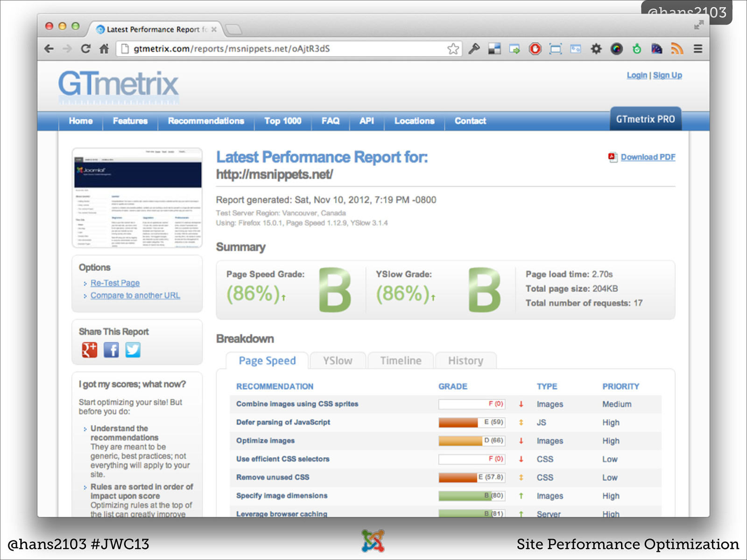Open the FAQ navigation item
The height and width of the screenshot is (560, 747).
(331, 121)
